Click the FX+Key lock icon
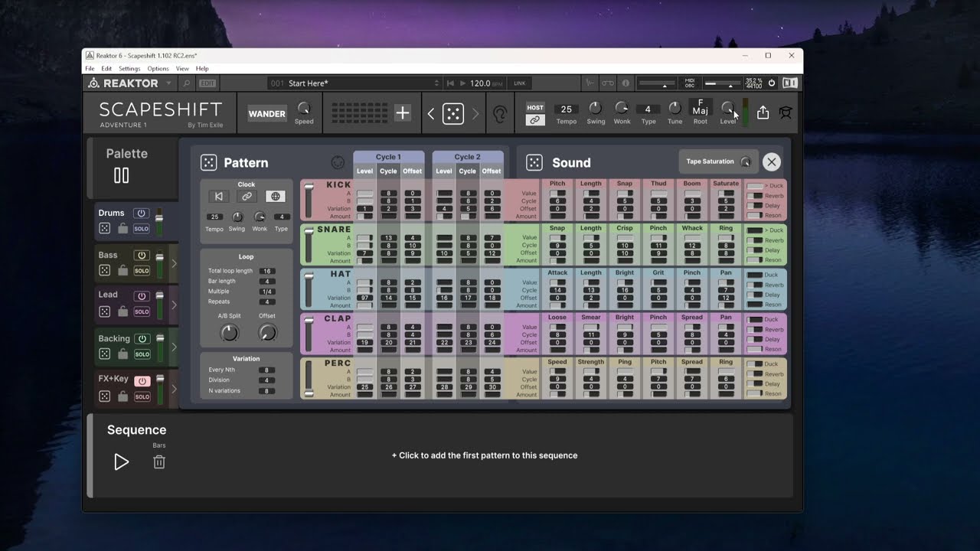Image resolution: width=980 pixels, height=551 pixels. pos(122,396)
